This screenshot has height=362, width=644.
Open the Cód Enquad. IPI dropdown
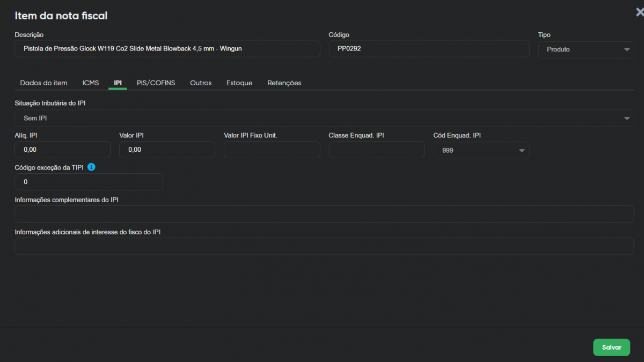click(481, 151)
